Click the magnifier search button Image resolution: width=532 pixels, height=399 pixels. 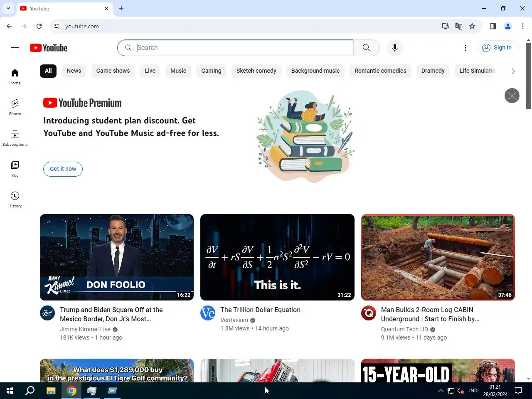coord(366,48)
